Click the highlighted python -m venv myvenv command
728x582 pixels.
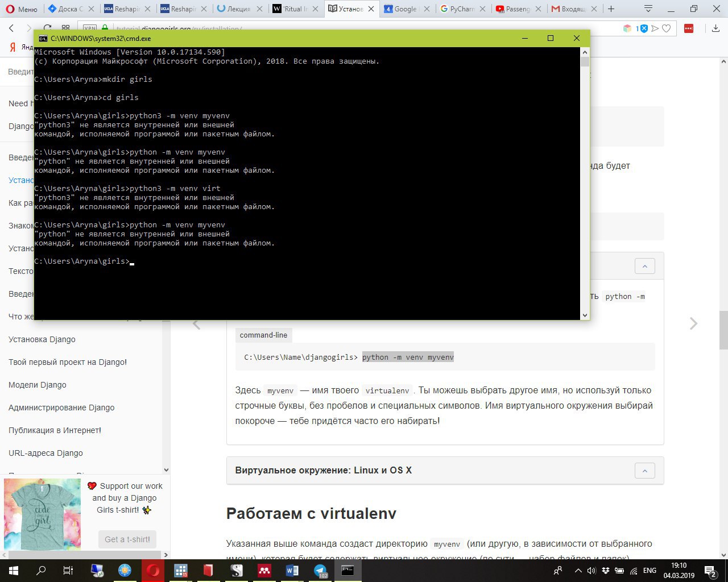point(408,357)
